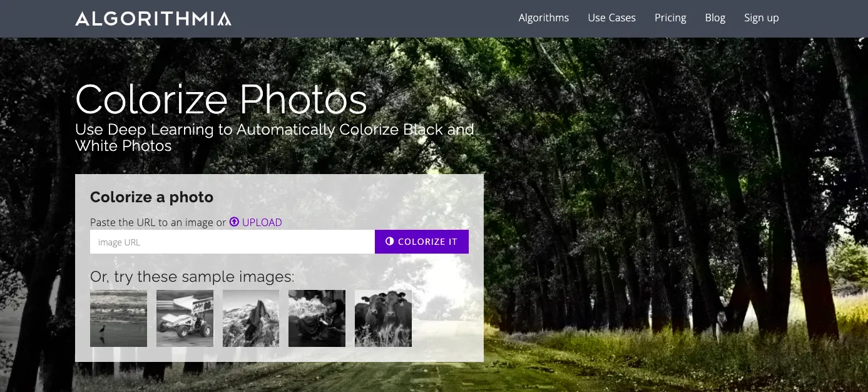Click the COLORIZE IT button
This screenshot has width=868, height=392.
[x=422, y=242]
